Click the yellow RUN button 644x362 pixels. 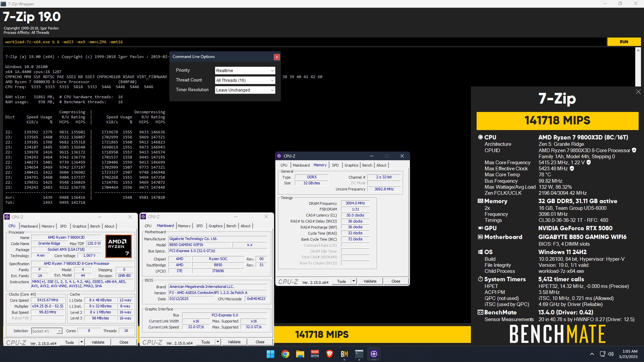(x=624, y=42)
